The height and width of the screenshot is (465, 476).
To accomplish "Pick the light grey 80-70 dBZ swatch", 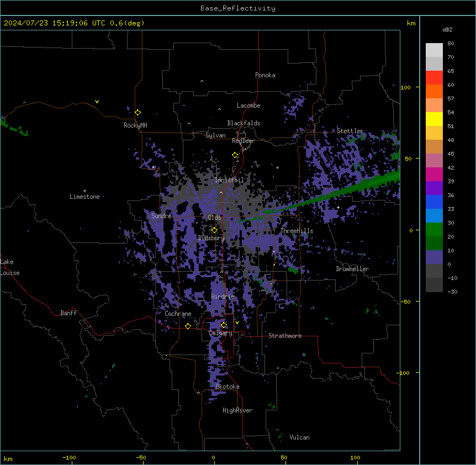I will [x=434, y=50].
